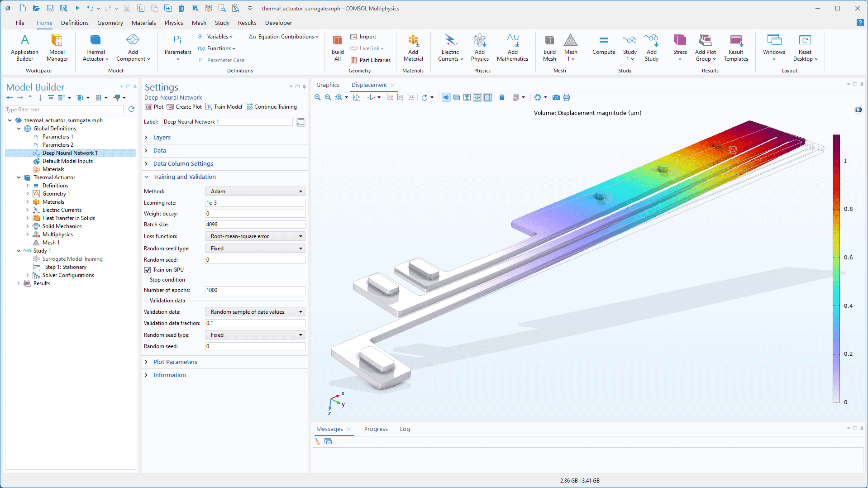The width and height of the screenshot is (868, 488).
Task: Open the Variables dropdown button
Action: pos(215,37)
